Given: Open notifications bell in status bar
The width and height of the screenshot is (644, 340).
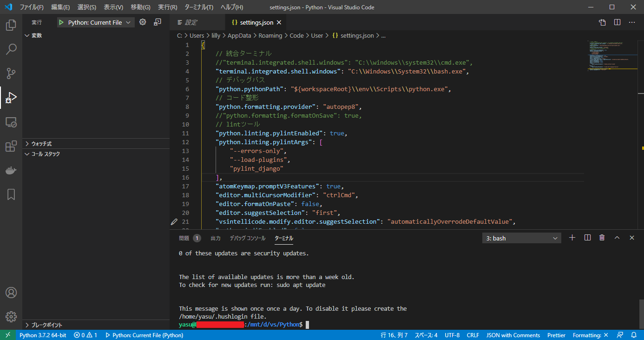Looking at the screenshot, I should [x=634, y=335].
